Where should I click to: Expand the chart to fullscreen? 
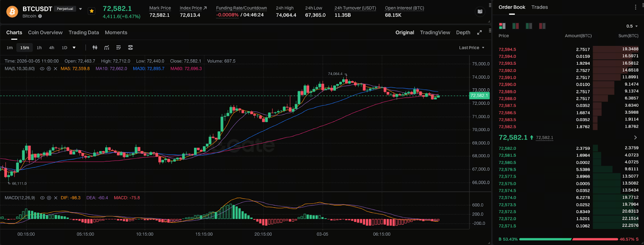coord(479,33)
